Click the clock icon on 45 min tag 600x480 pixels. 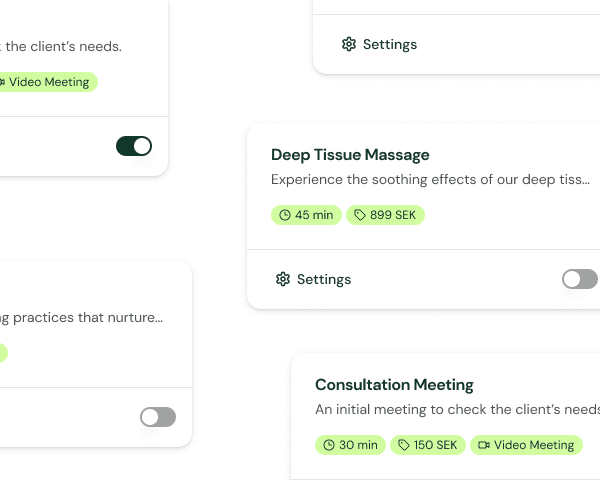(285, 215)
